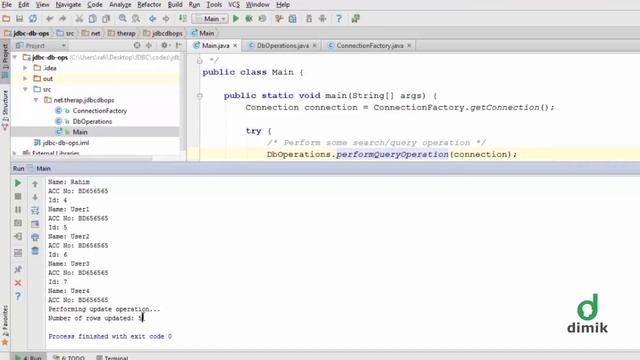640x360 pixels.
Task: Expand the out folder
Action: click(x=25, y=78)
